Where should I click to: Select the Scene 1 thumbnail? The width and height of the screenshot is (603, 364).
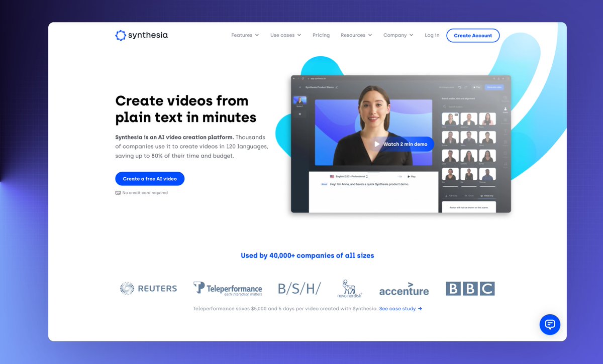300,100
